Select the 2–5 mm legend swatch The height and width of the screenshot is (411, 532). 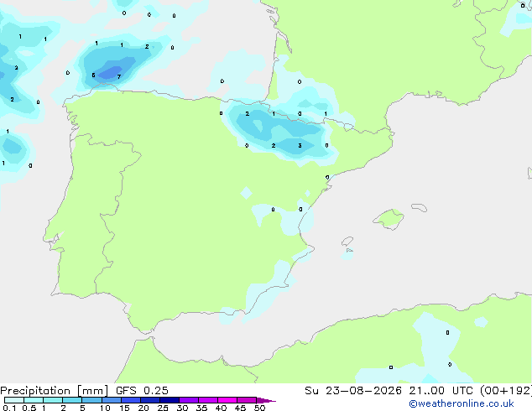(72, 400)
